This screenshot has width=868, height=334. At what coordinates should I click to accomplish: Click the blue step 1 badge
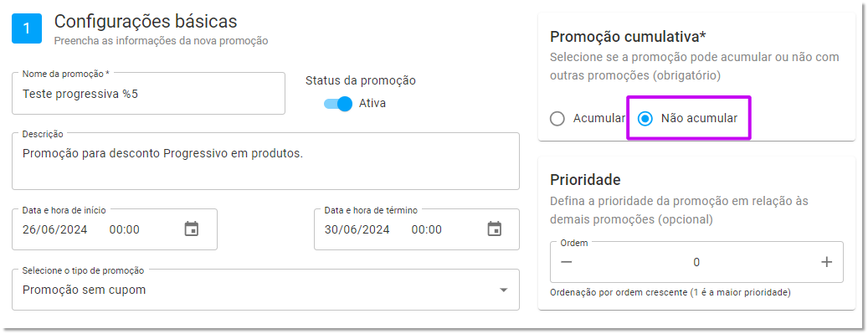27,28
